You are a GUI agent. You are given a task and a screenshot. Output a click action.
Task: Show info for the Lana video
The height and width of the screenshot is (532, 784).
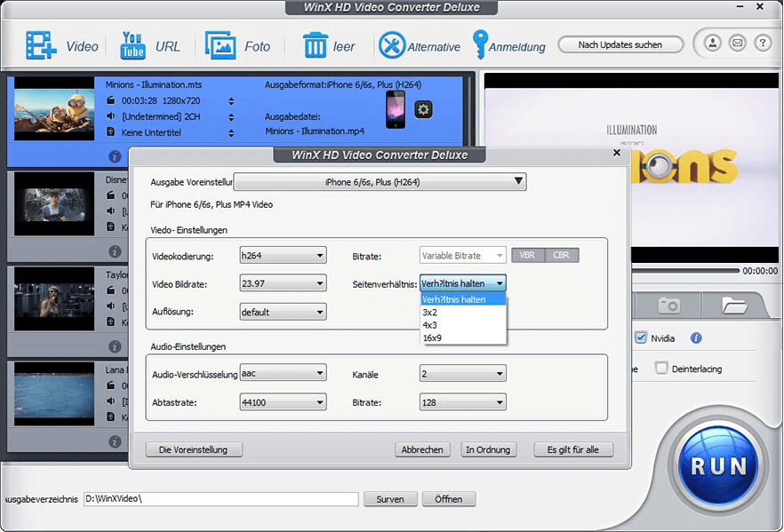[115, 441]
